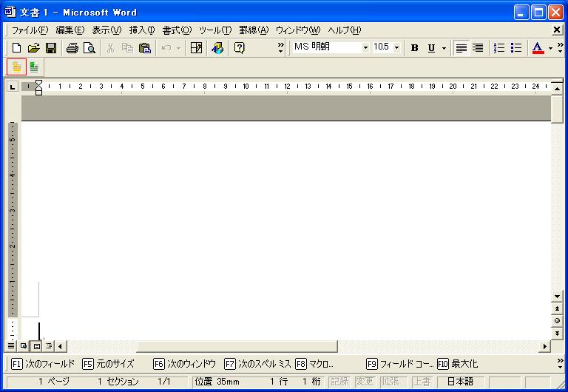Click the next page double-arrow button
This screenshot has width=568, height=392.
pyautogui.click(x=557, y=334)
